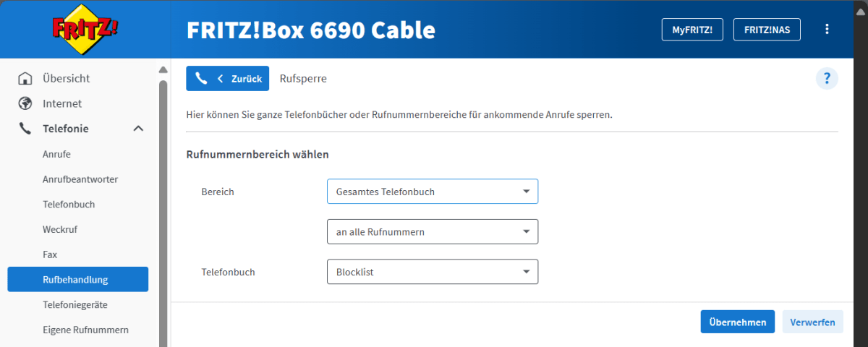Select the highlighted Rufbehandlung item
Image resolution: width=868 pixels, height=347 pixels.
(x=78, y=279)
